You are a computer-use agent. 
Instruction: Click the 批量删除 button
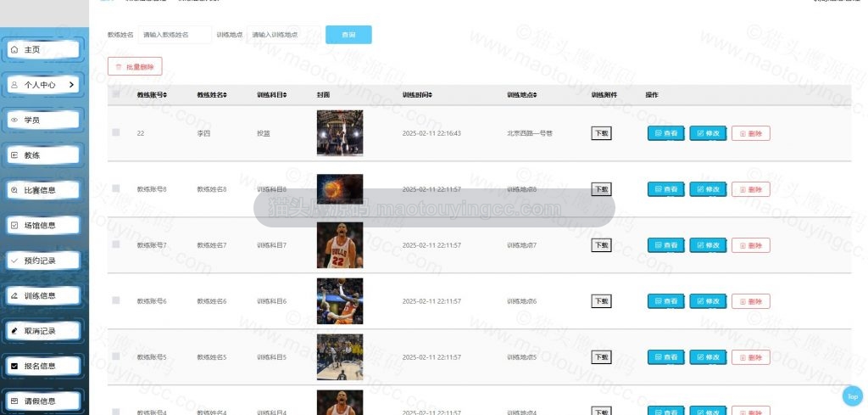click(x=135, y=66)
